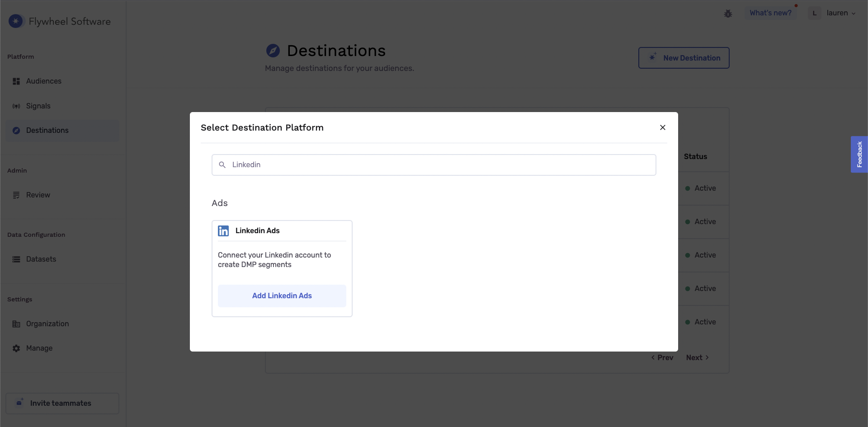The image size is (868, 427).
Task: Go to Next page of destinations
Action: [x=698, y=358]
